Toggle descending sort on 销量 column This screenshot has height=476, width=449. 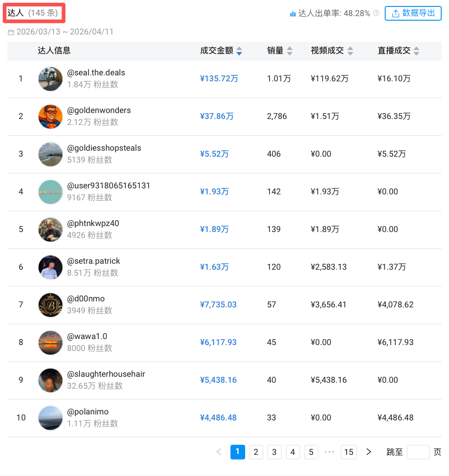tap(290, 53)
